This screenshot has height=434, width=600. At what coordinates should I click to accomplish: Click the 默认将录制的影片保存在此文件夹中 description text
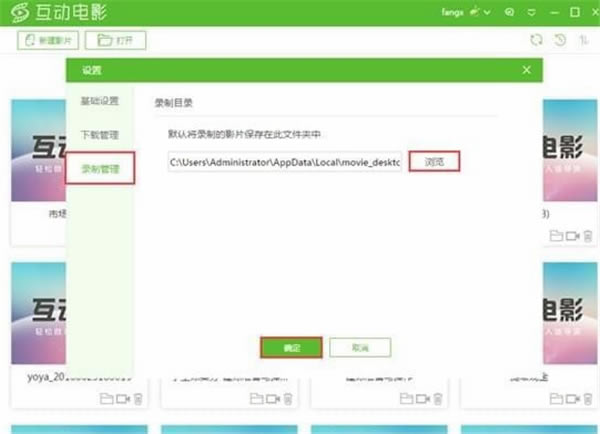pyautogui.click(x=244, y=134)
